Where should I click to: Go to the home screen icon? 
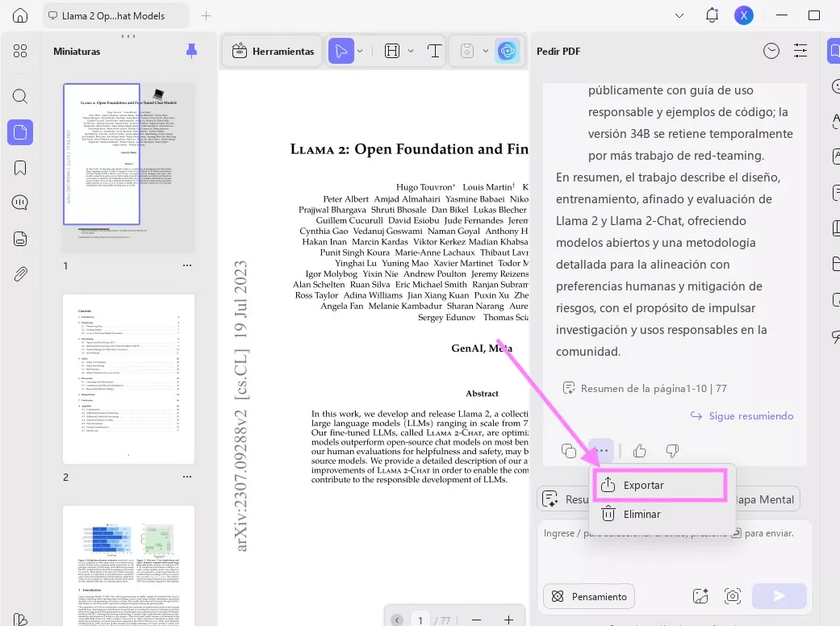[x=20, y=15]
